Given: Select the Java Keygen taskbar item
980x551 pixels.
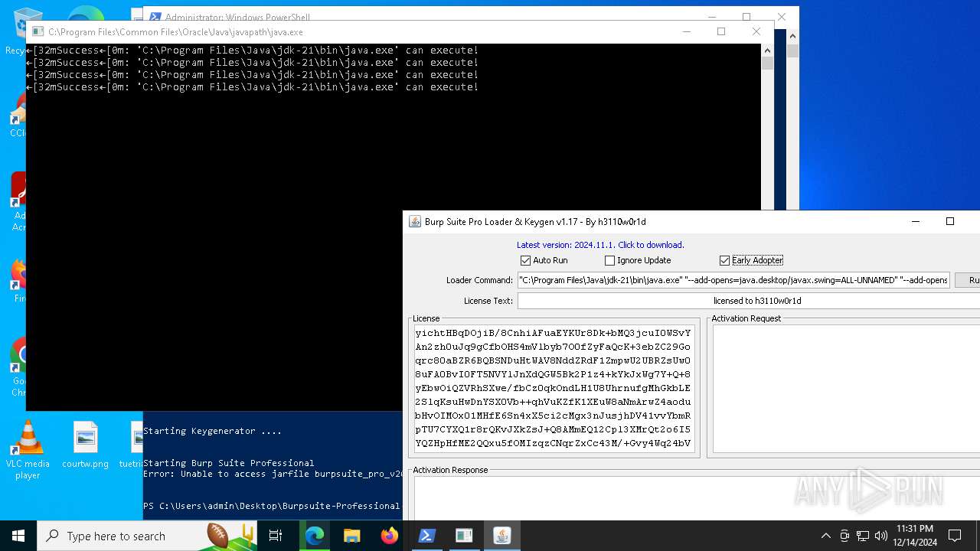Looking at the screenshot, I should point(501,536).
